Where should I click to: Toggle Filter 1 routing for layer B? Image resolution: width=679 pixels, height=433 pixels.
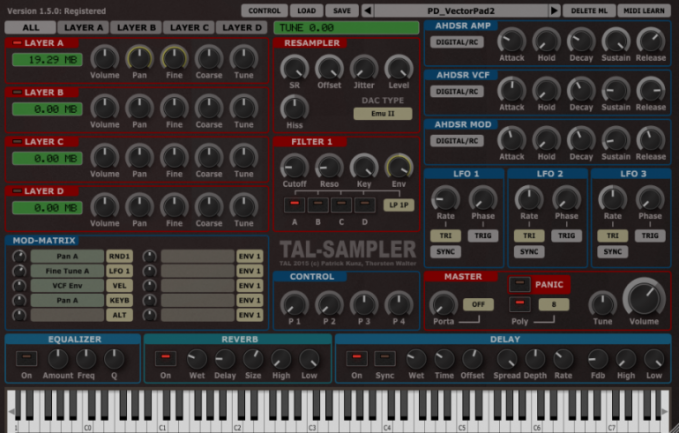click(x=318, y=204)
